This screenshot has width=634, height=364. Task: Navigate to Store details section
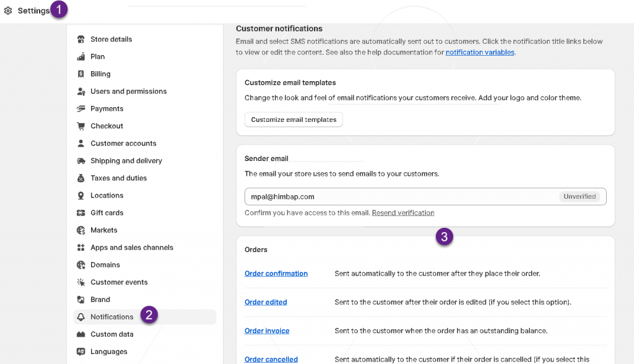click(110, 39)
